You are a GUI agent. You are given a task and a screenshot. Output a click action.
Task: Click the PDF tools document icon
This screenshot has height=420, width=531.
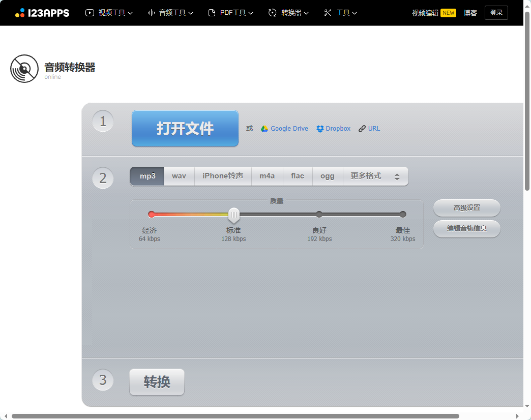click(212, 13)
